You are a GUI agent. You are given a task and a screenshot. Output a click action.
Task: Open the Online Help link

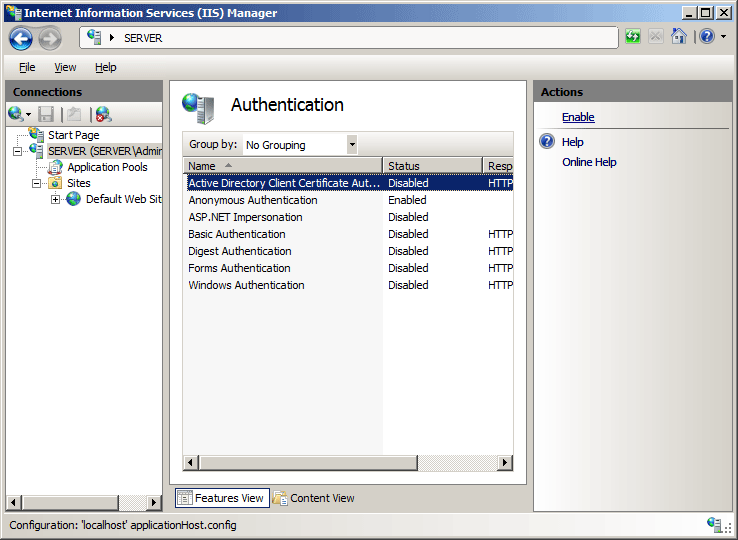[x=589, y=162]
